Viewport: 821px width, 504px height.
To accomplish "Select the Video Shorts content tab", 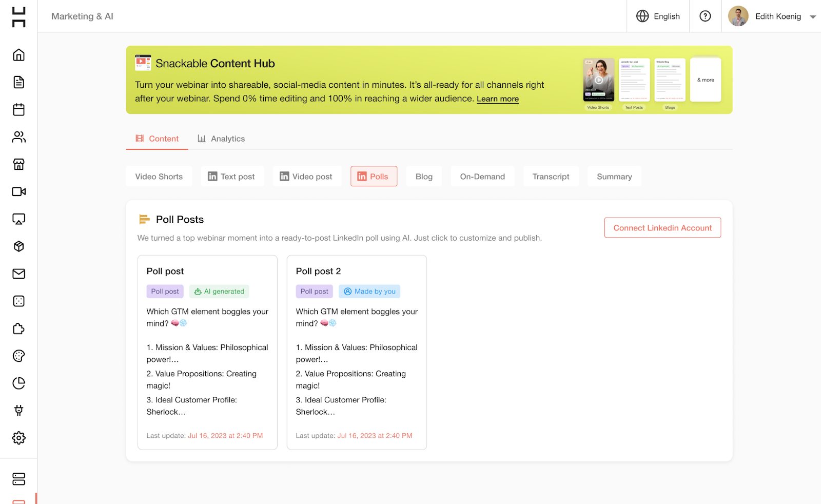I will pyautogui.click(x=159, y=177).
